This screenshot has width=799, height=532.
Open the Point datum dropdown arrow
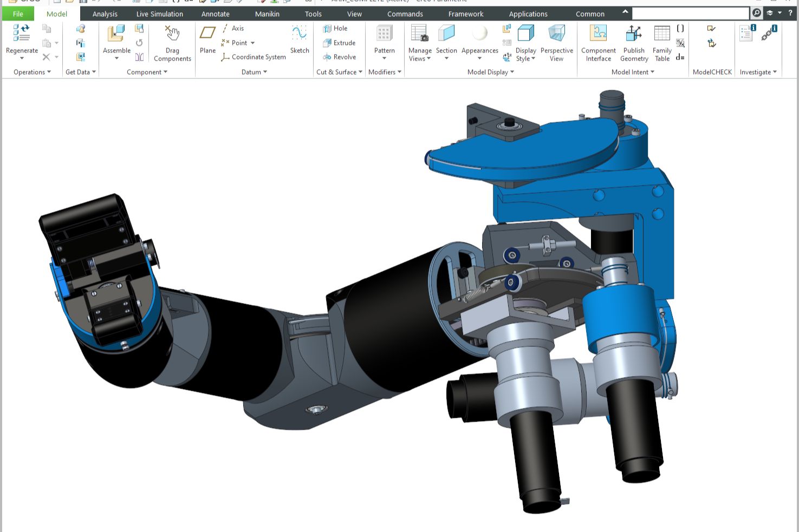pos(252,43)
